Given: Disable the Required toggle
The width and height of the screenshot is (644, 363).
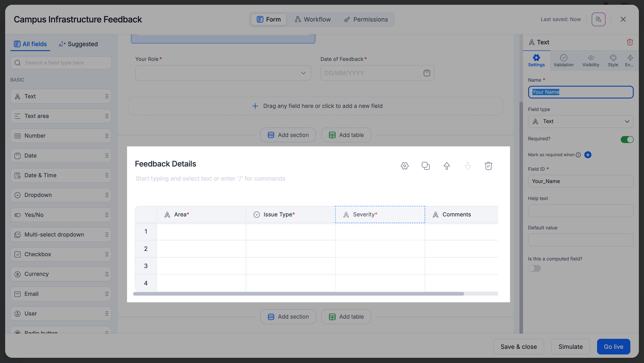Looking at the screenshot, I should (627, 139).
